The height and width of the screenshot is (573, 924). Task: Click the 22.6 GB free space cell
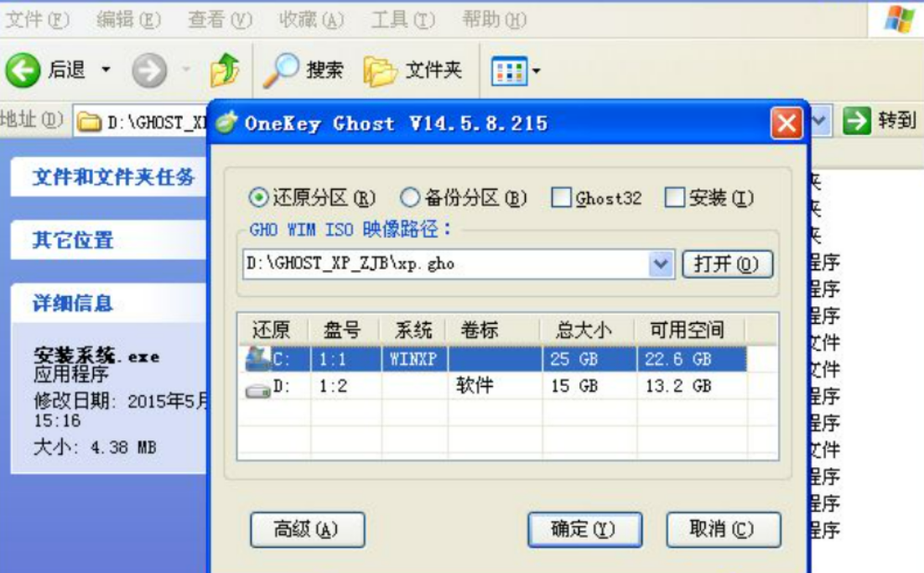pos(691,359)
